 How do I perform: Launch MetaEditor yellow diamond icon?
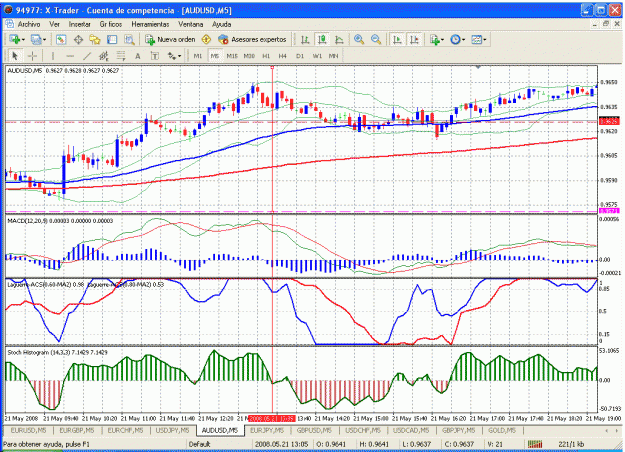click(206, 39)
